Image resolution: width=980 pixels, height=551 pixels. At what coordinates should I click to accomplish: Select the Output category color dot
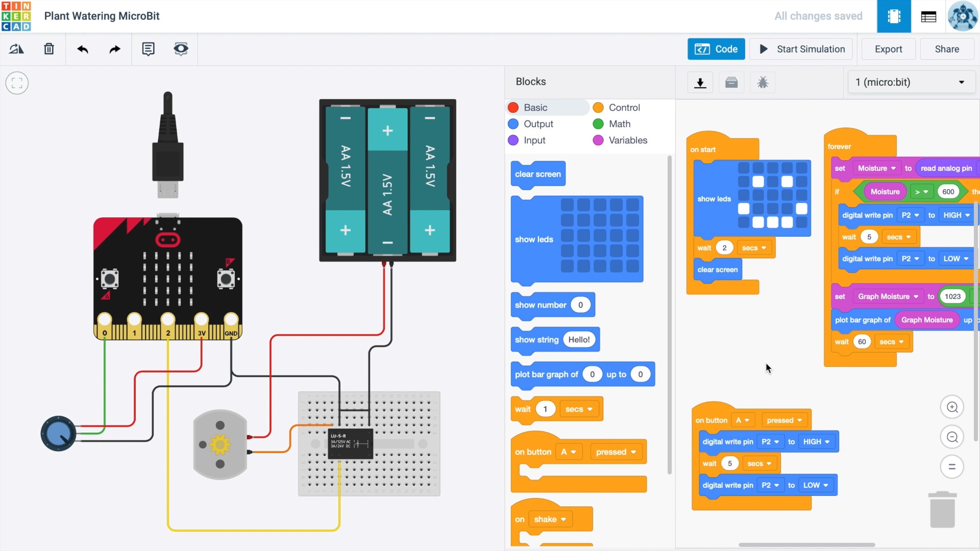click(x=513, y=123)
